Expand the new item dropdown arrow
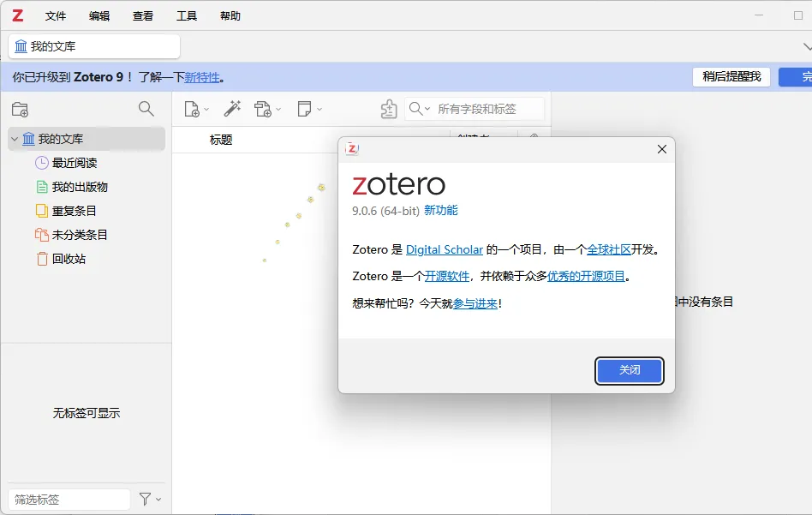This screenshot has width=812, height=515. 206,110
